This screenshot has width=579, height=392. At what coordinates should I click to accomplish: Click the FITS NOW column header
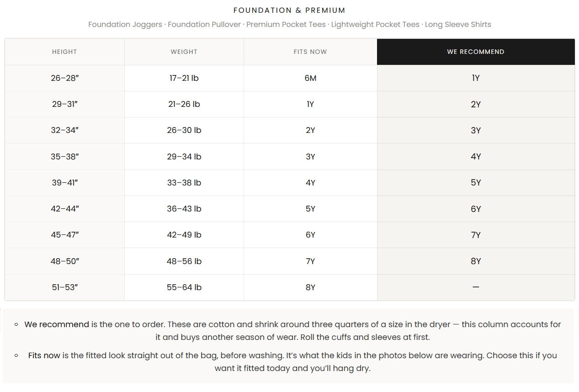[310, 52]
